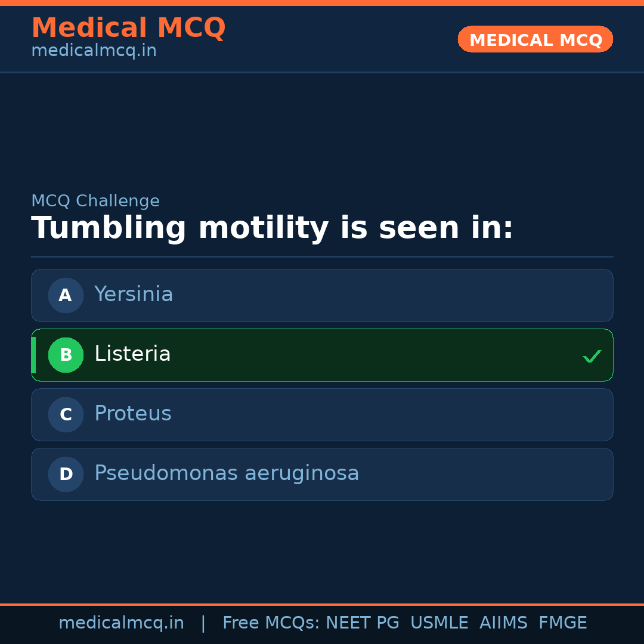644x644 pixels.
Task: Click the green checkmark beside Listeria
Action: point(592,356)
